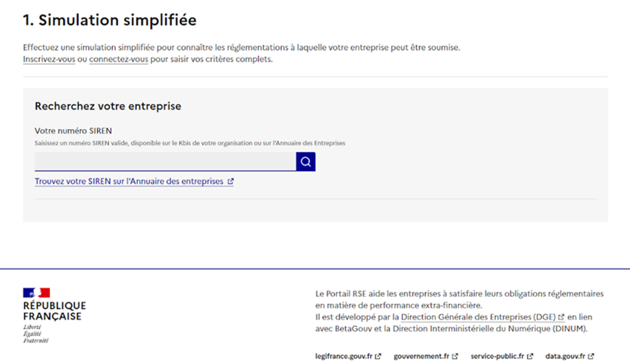Click the magnifying glass search button
The height and width of the screenshot is (364, 630).
(305, 162)
